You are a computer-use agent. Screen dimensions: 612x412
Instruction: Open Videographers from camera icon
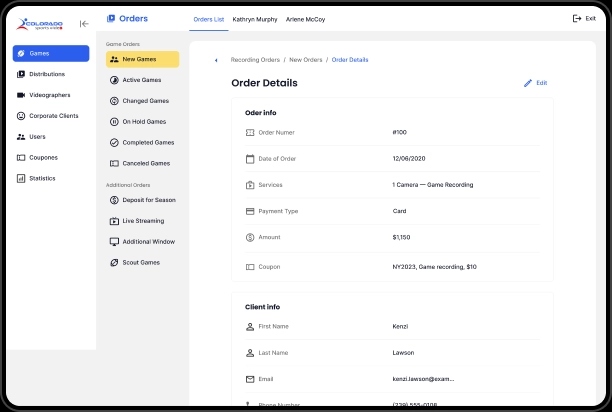point(22,95)
